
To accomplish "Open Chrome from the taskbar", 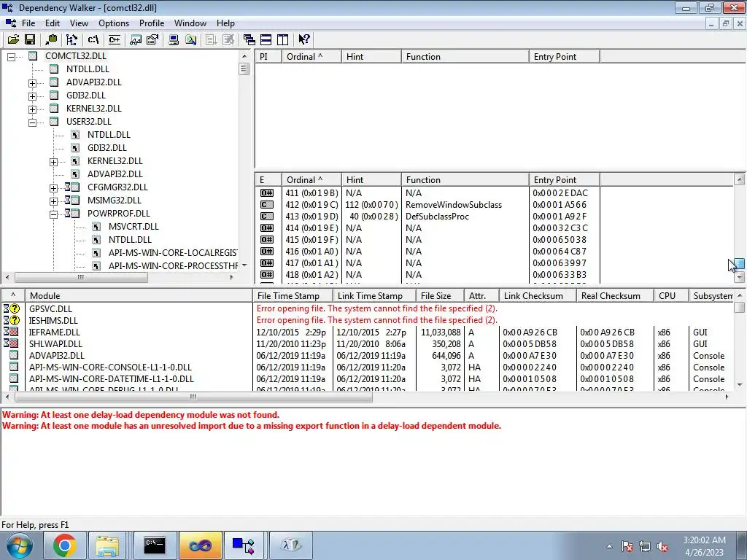I will [64, 545].
